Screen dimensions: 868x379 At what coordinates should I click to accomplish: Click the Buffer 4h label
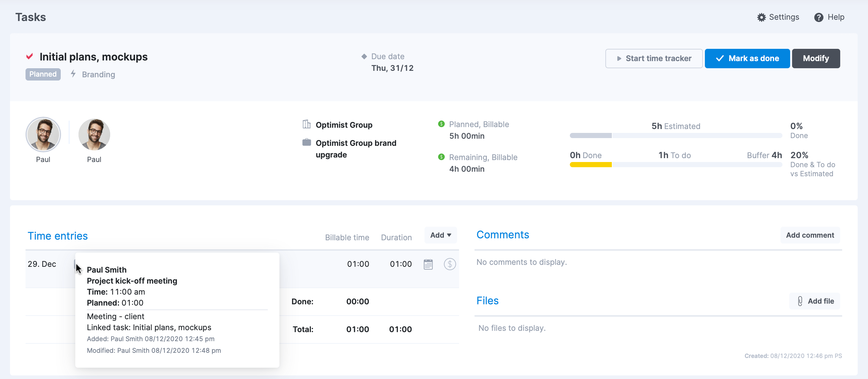pyautogui.click(x=764, y=155)
